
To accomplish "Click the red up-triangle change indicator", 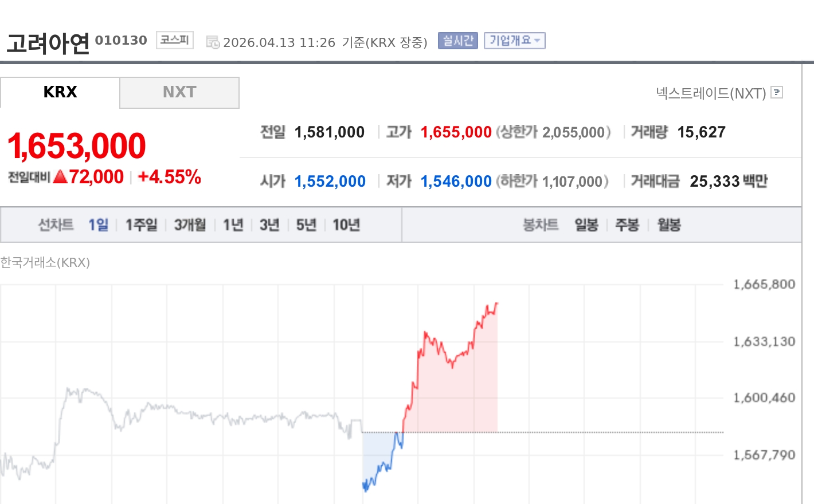I will [60, 177].
